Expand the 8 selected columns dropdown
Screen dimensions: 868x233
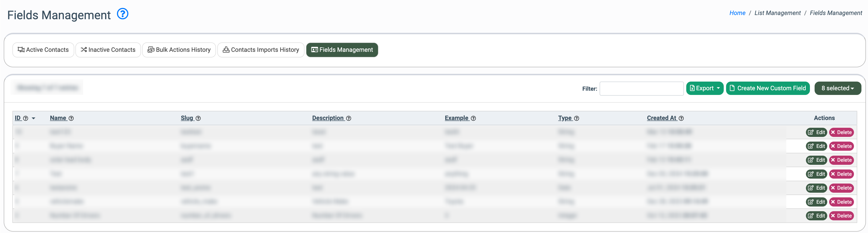(837, 88)
